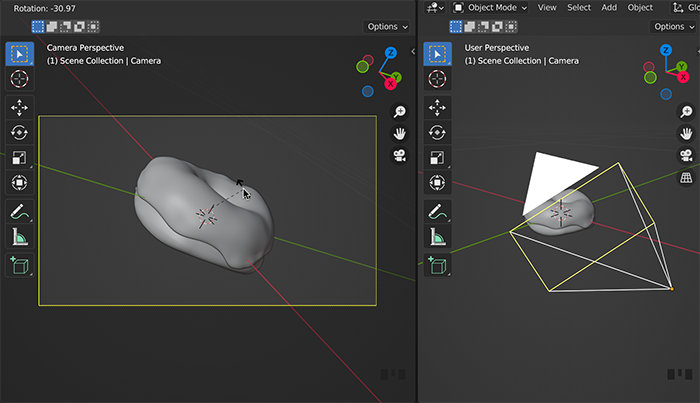The height and width of the screenshot is (403, 700).
Task: Select the Measure tool in right viewport
Action: 437,237
